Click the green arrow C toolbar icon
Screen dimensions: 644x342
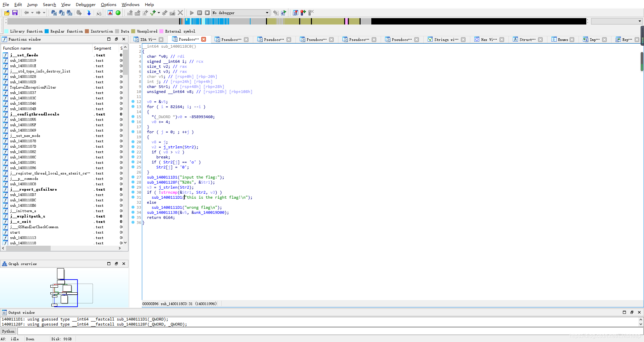pyautogui.click(x=284, y=13)
